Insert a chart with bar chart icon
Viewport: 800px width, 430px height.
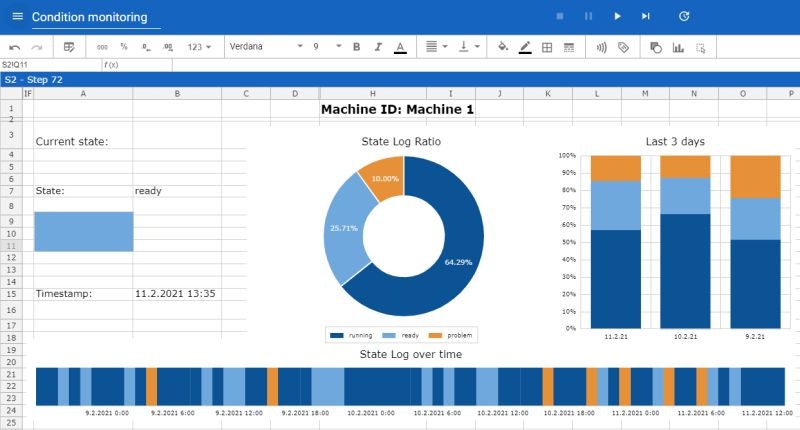[x=678, y=47]
